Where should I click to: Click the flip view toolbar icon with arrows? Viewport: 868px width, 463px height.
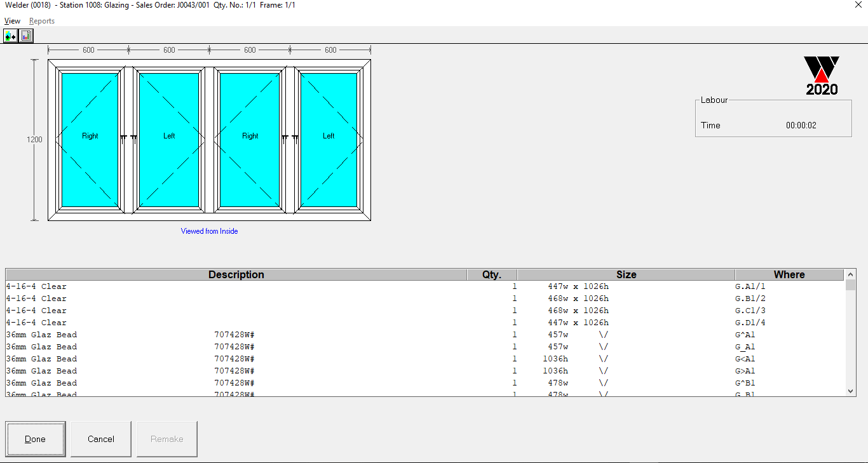[11, 36]
